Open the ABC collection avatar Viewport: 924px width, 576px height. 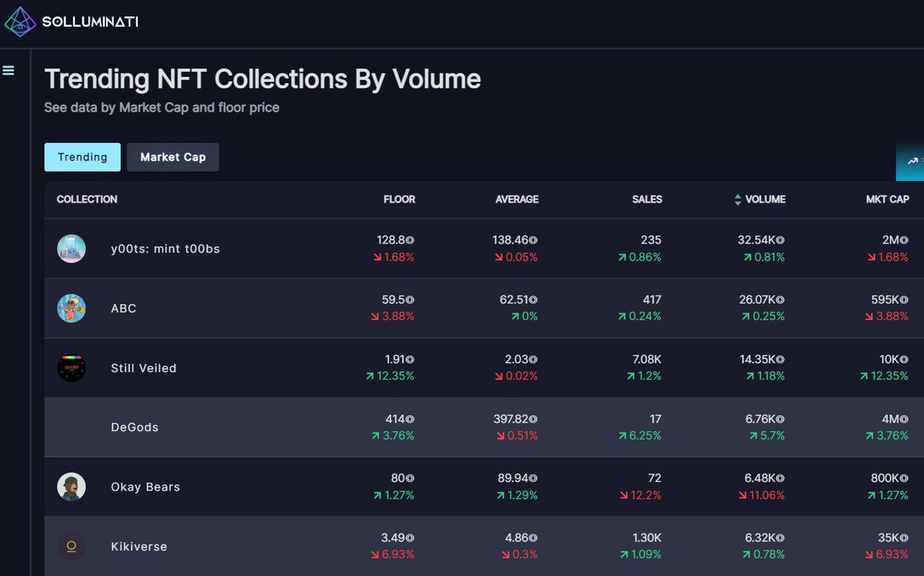pyautogui.click(x=72, y=308)
